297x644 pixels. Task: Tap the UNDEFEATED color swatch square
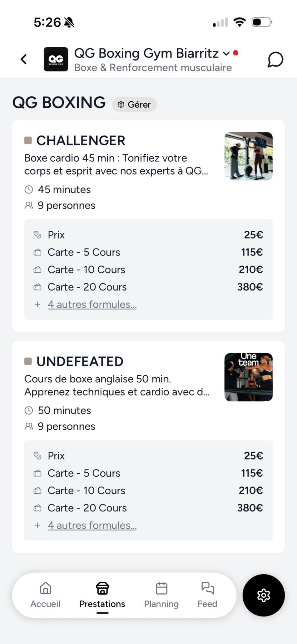(x=28, y=361)
